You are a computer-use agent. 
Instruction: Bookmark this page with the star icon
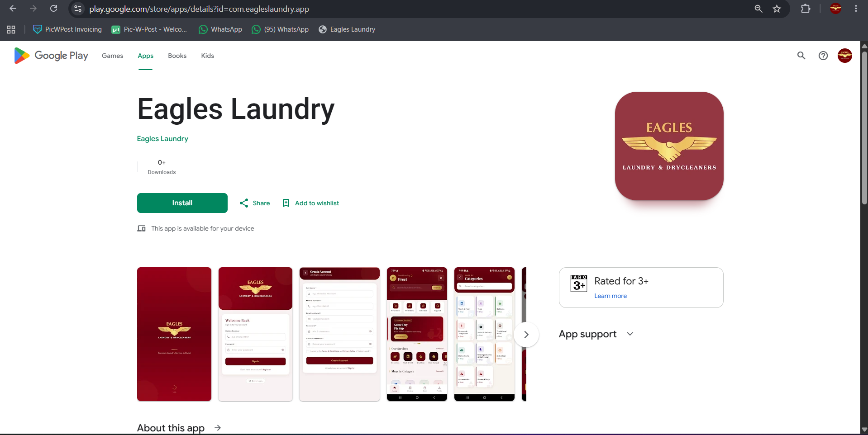(x=777, y=9)
